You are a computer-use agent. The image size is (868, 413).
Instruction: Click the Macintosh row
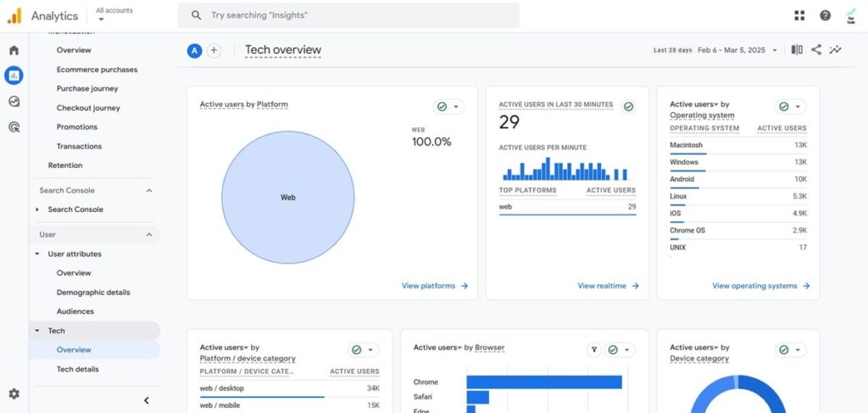pos(738,146)
